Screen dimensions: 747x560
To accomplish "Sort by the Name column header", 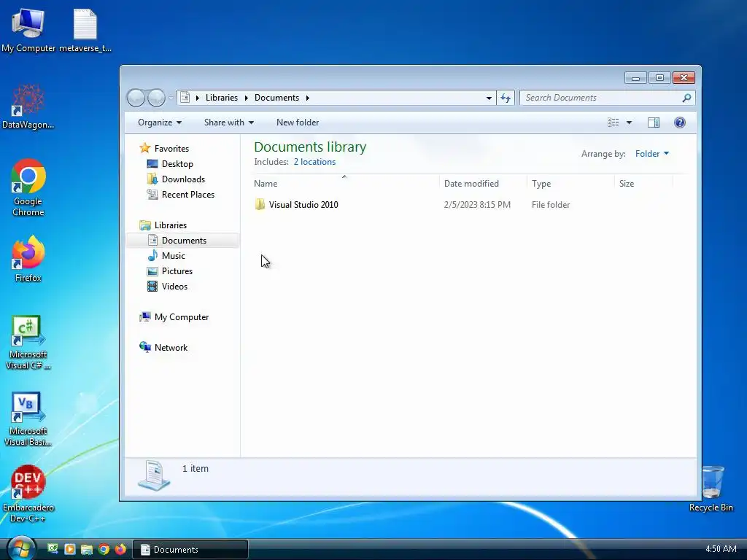I will [345, 183].
